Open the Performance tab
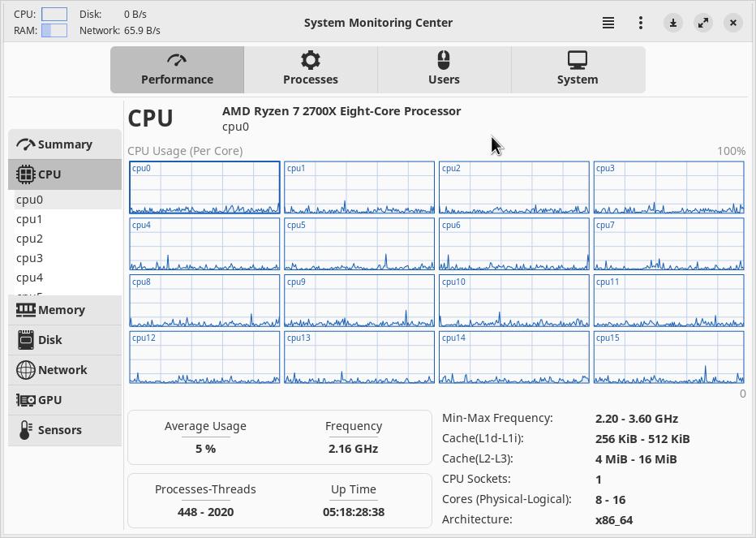 coord(177,69)
